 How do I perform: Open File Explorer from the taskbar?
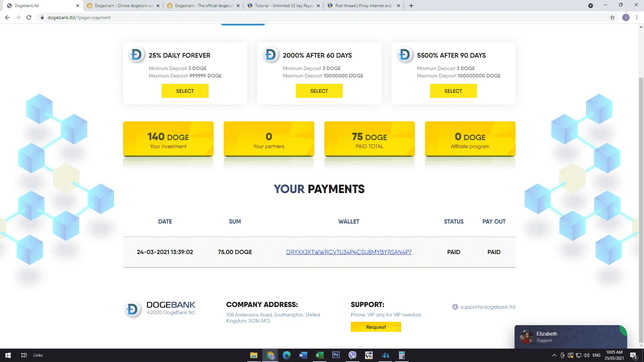(x=254, y=355)
